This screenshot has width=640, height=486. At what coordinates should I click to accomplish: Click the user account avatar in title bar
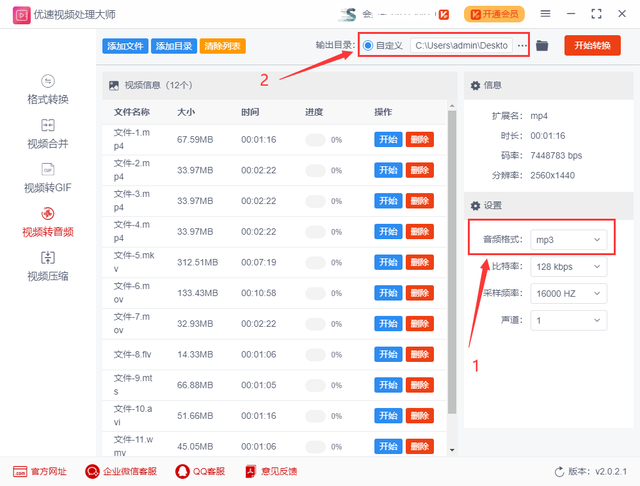[348, 15]
